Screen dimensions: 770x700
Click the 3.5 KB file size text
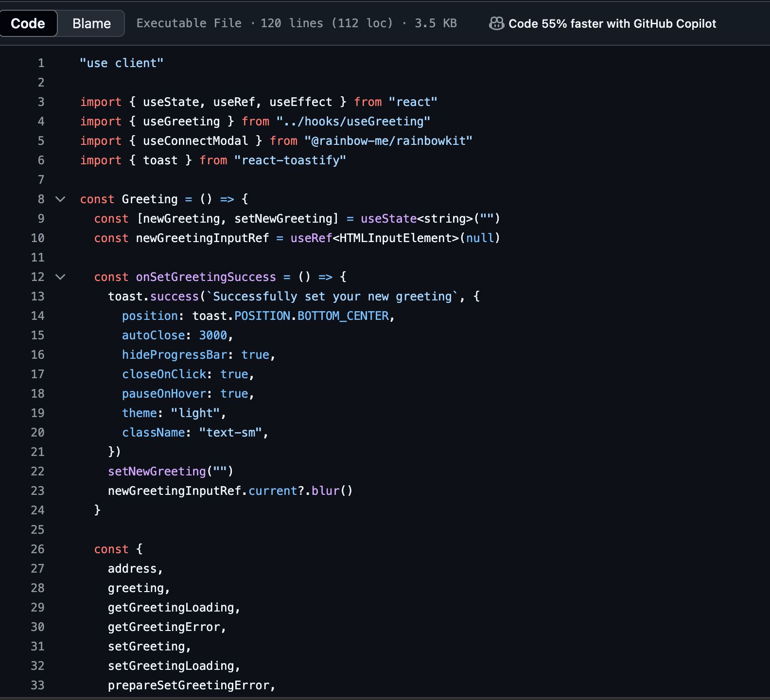[x=436, y=23]
